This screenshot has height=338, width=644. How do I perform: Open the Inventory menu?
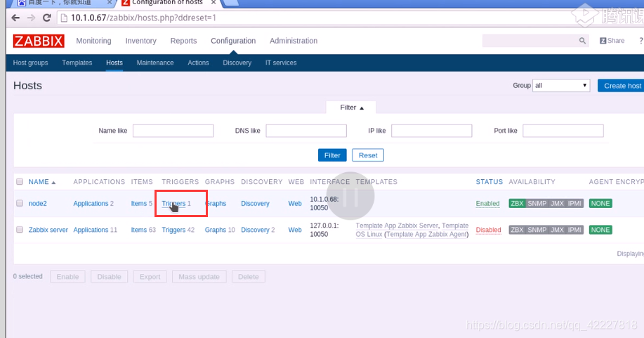coord(141,41)
